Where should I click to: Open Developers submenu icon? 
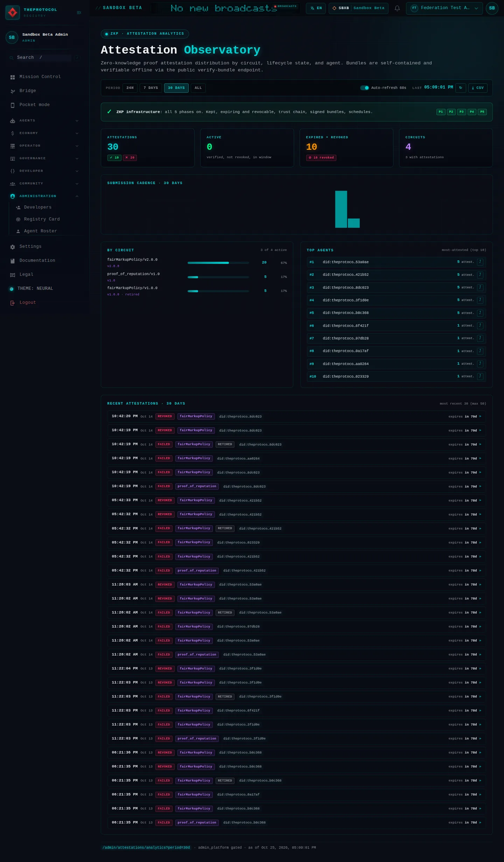[18, 208]
